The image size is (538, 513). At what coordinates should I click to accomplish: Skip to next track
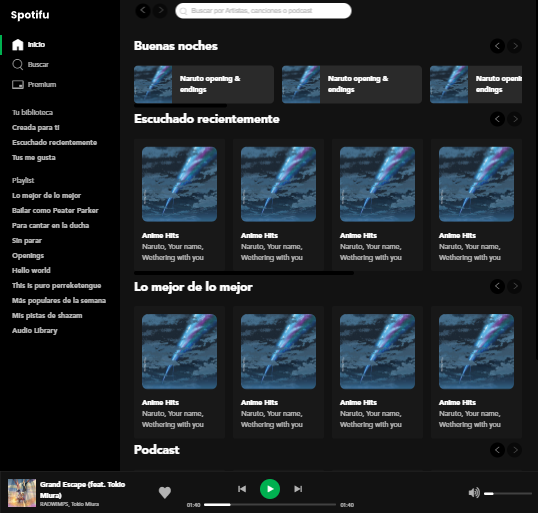coord(298,489)
